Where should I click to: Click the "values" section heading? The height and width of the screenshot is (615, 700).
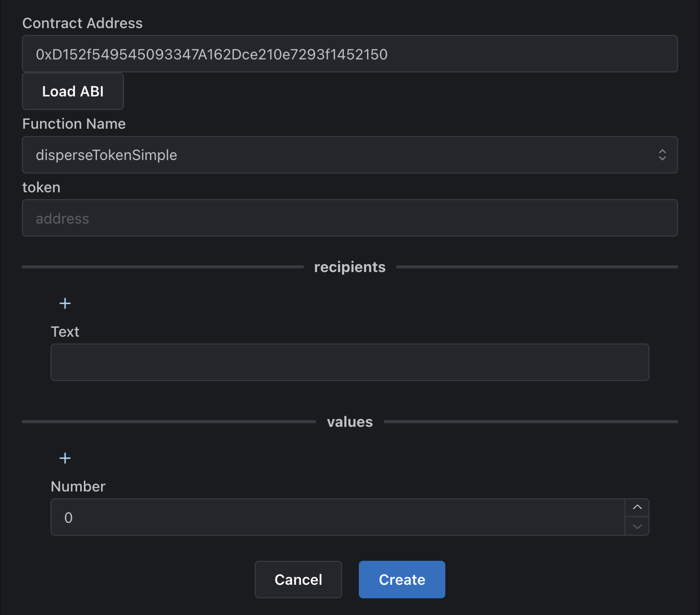point(349,422)
